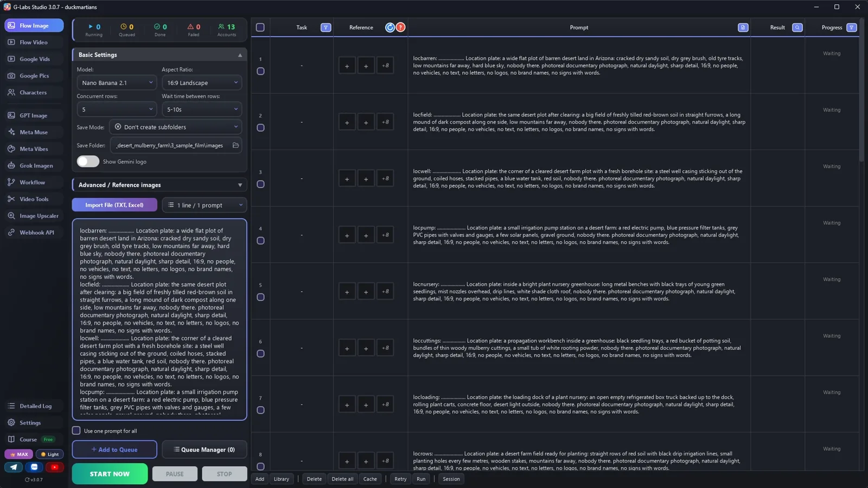This screenshot has height=488, width=868.
Task: Click the Progress column filter icon
Action: coord(851,27)
